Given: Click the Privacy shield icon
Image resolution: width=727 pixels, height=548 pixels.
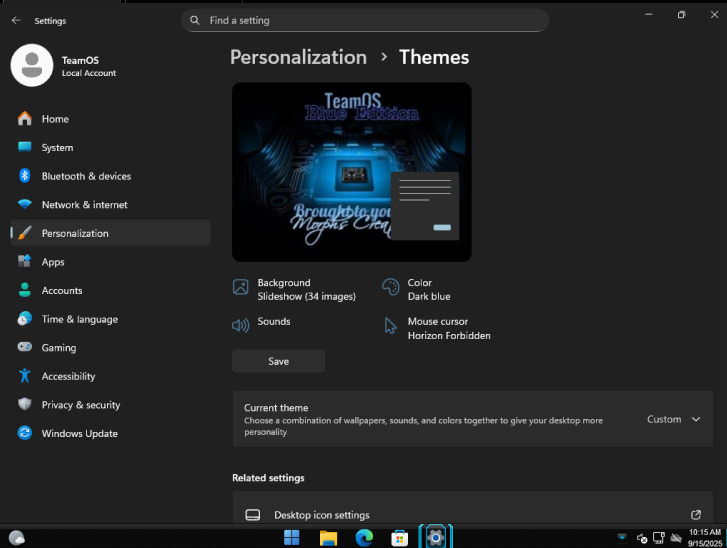Looking at the screenshot, I should pyautogui.click(x=25, y=404).
